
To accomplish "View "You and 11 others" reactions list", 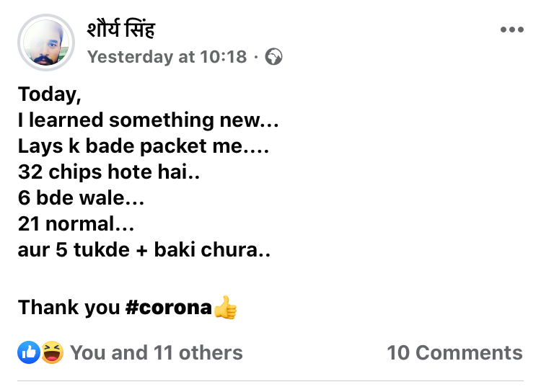I will (156, 352).
